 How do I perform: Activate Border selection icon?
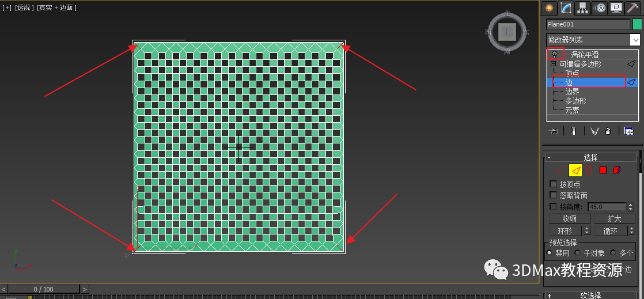589,170
